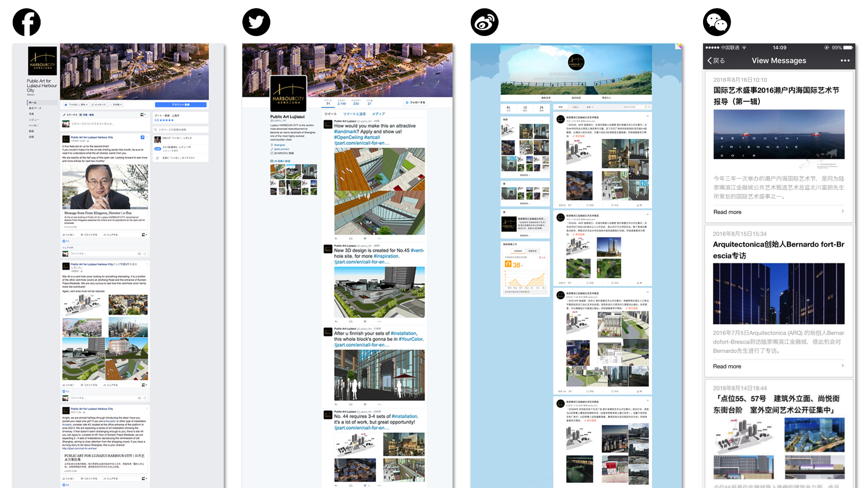Click the Facebook logo icon
868x488 pixels.
tap(27, 22)
